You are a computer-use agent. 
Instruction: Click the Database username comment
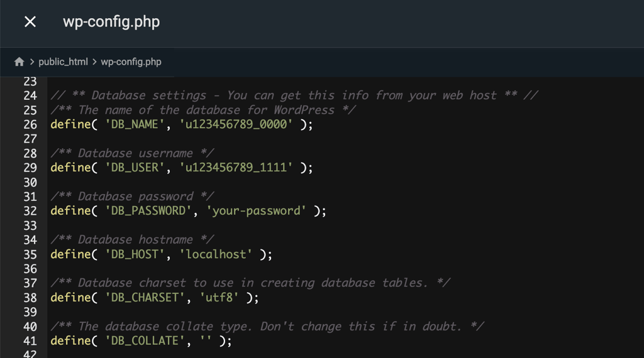[132, 153]
